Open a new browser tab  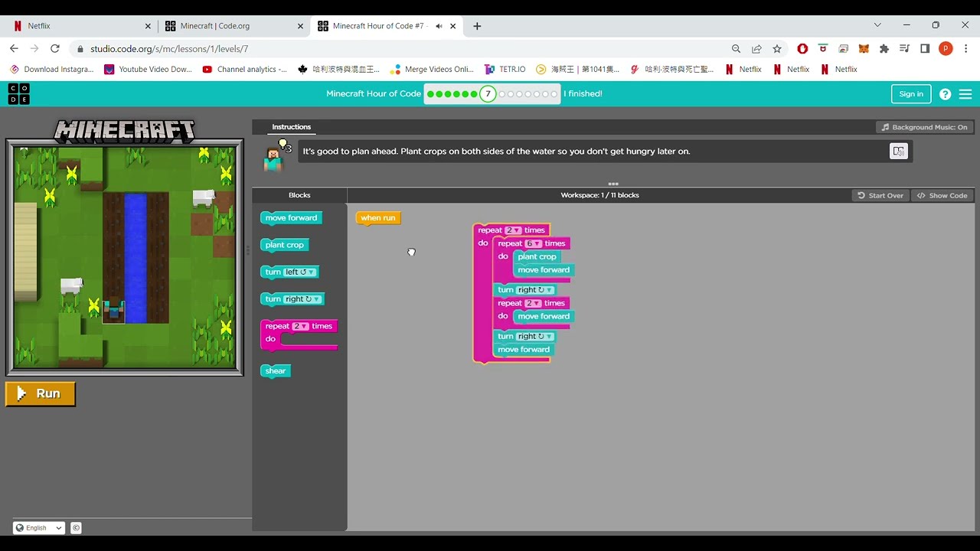point(477,26)
